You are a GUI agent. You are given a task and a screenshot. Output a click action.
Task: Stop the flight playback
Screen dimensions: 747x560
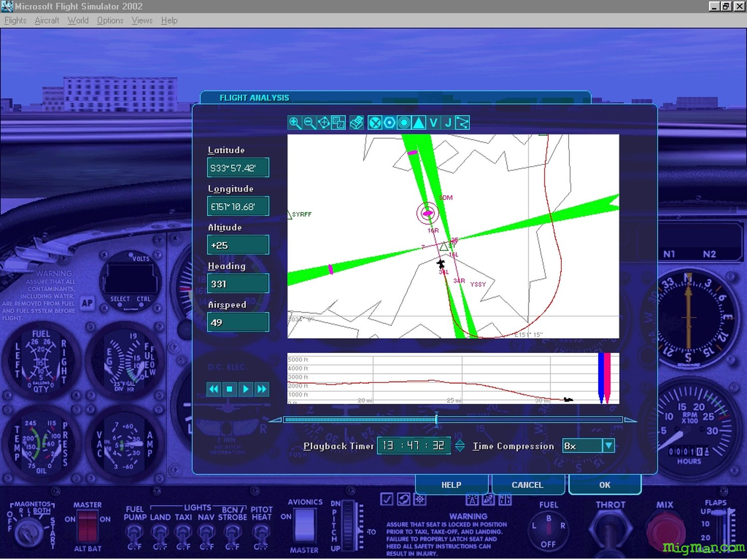tap(230, 389)
